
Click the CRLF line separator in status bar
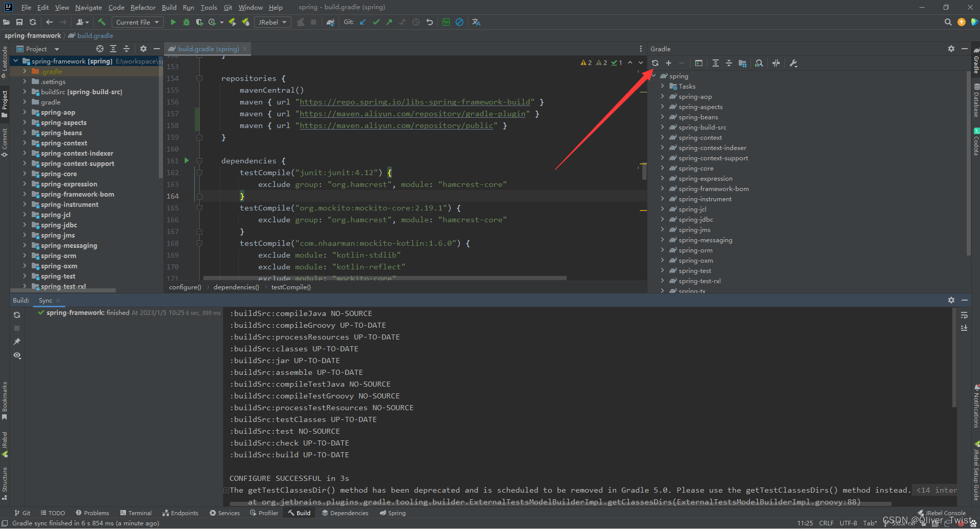(826, 523)
